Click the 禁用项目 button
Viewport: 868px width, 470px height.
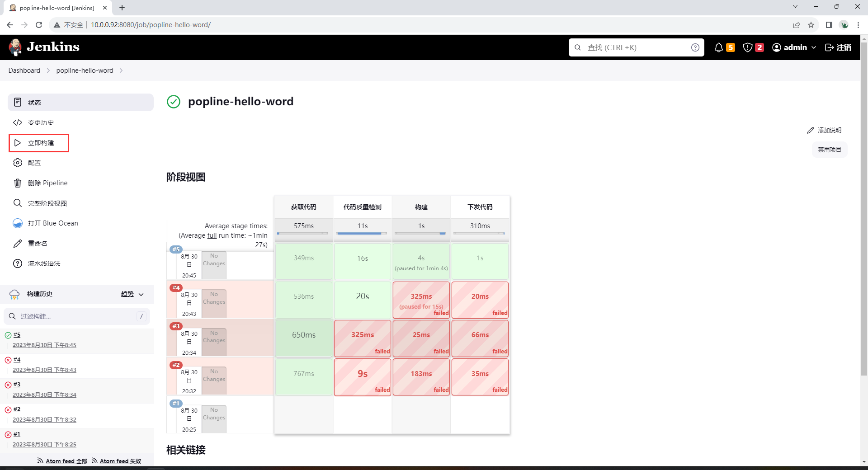tap(830, 150)
